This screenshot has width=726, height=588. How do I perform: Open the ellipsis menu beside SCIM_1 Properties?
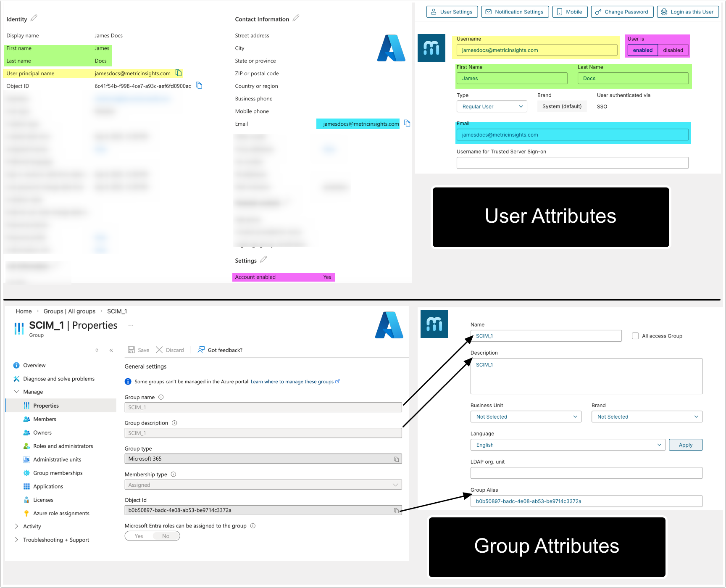(x=131, y=325)
